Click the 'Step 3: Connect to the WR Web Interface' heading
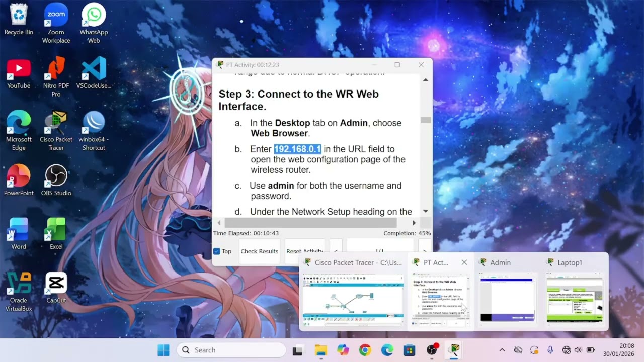 [x=299, y=100]
